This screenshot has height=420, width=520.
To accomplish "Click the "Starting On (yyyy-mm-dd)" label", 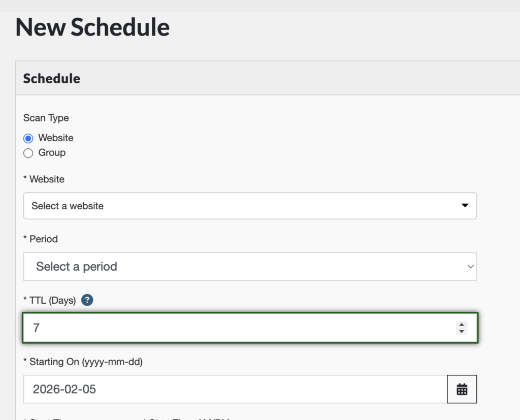I will coord(83,362).
